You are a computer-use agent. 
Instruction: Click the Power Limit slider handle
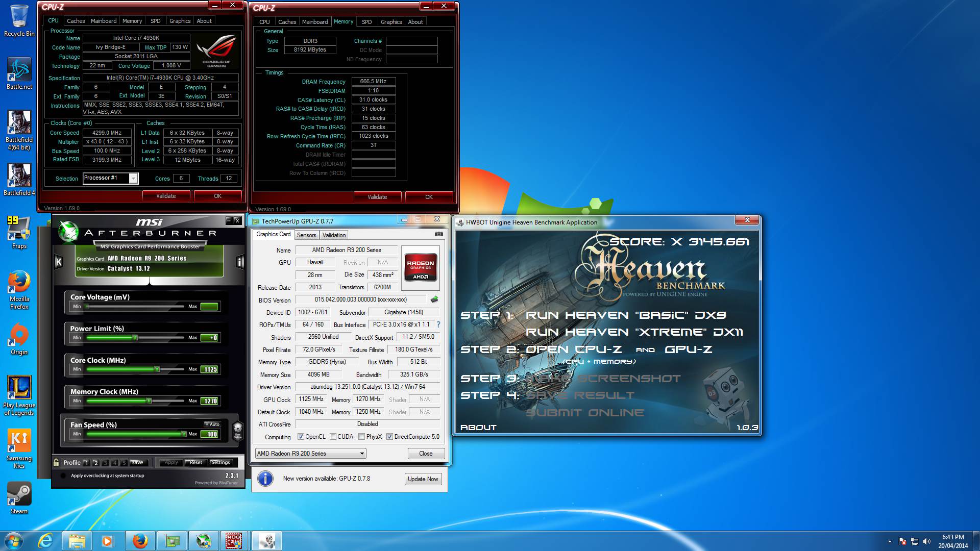coord(135,338)
